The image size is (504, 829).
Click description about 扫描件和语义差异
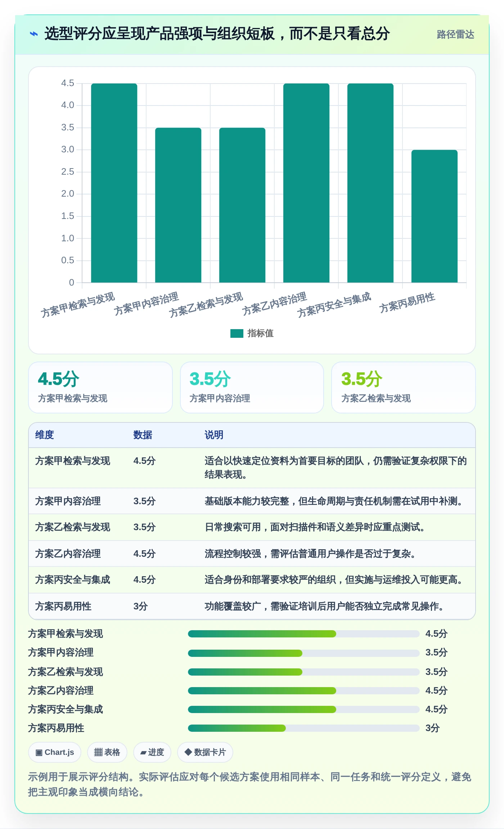[x=315, y=527]
